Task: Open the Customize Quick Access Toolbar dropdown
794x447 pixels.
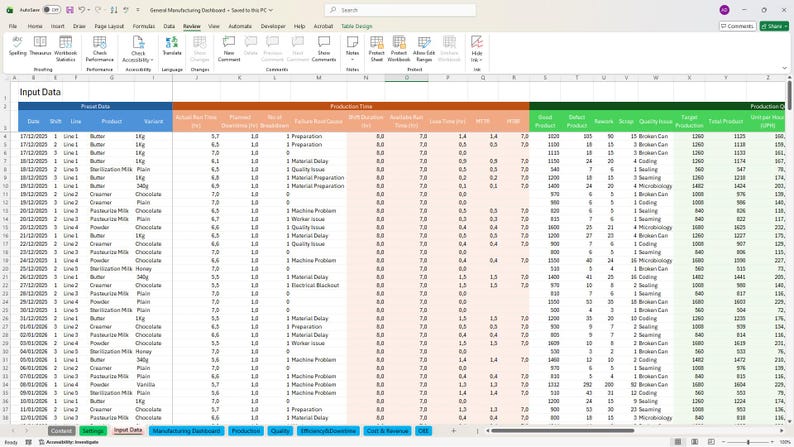Action: click(x=137, y=10)
